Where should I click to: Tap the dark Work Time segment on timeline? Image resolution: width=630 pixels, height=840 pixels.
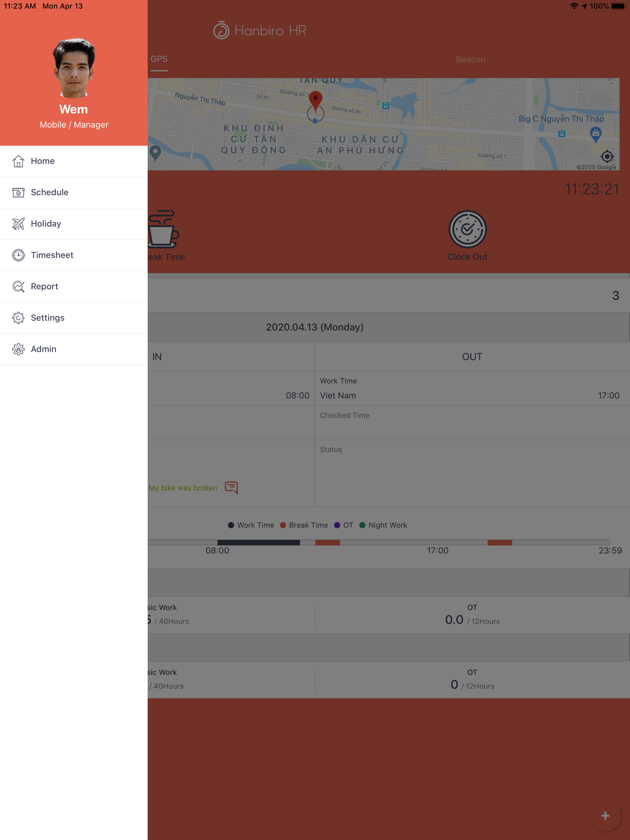click(258, 543)
